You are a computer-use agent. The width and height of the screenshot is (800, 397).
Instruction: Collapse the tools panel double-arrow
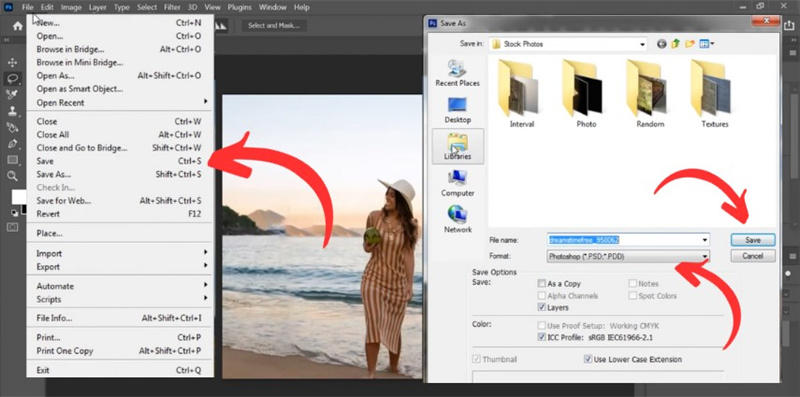point(7,40)
